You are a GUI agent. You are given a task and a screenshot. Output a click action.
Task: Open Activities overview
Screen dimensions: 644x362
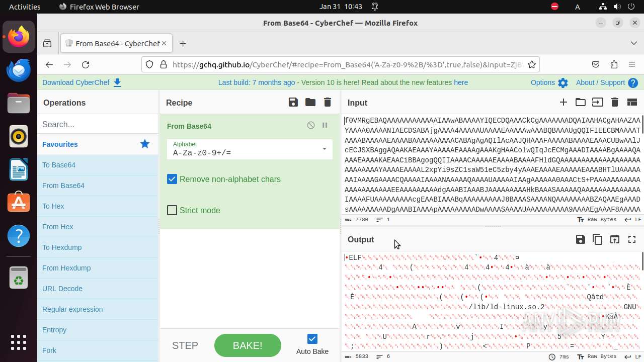25,7
